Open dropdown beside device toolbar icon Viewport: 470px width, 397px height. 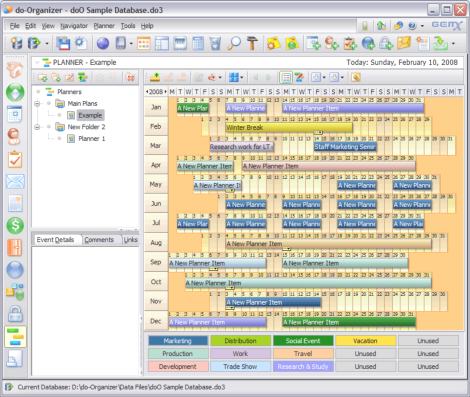(x=131, y=43)
